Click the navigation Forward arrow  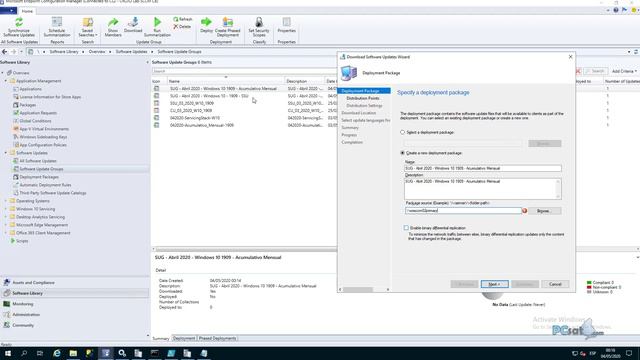(x=13, y=52)
